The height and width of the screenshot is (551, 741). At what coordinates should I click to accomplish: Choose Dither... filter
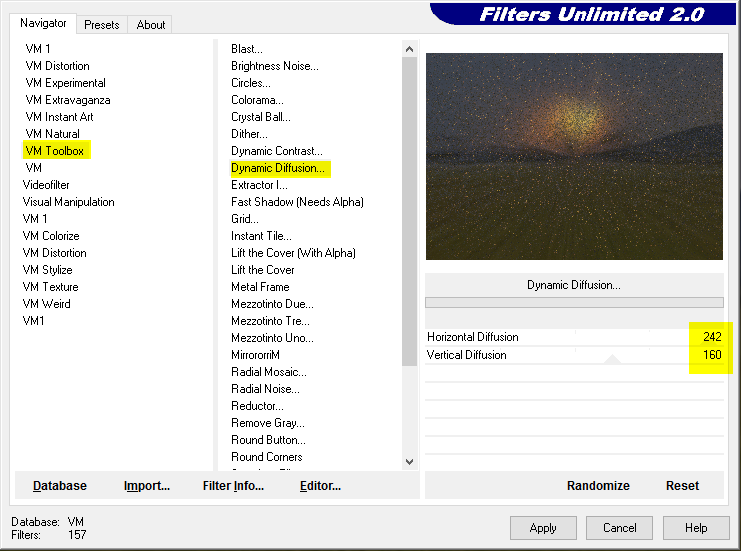249,134
